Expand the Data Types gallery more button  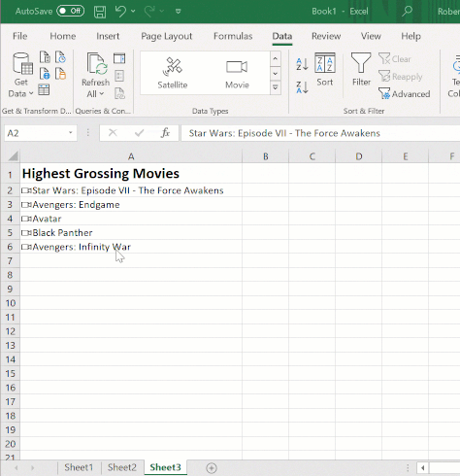[275, 87]
